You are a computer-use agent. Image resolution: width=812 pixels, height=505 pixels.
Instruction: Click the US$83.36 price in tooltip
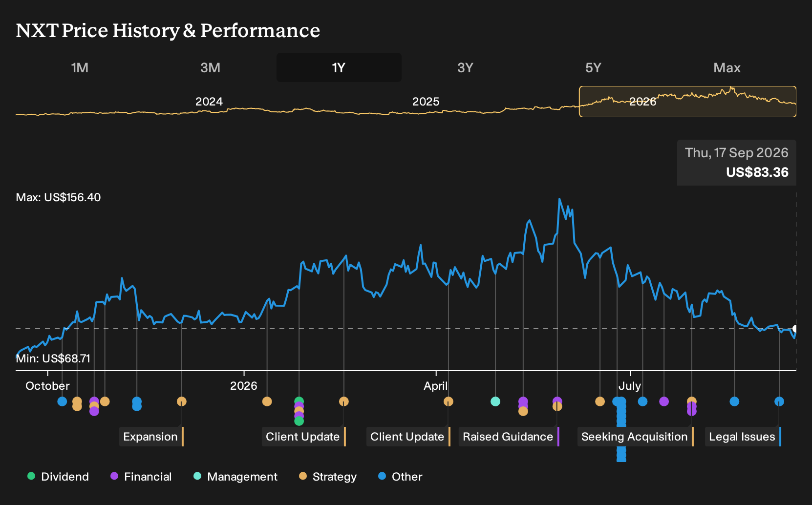click(x=757, y=172)
